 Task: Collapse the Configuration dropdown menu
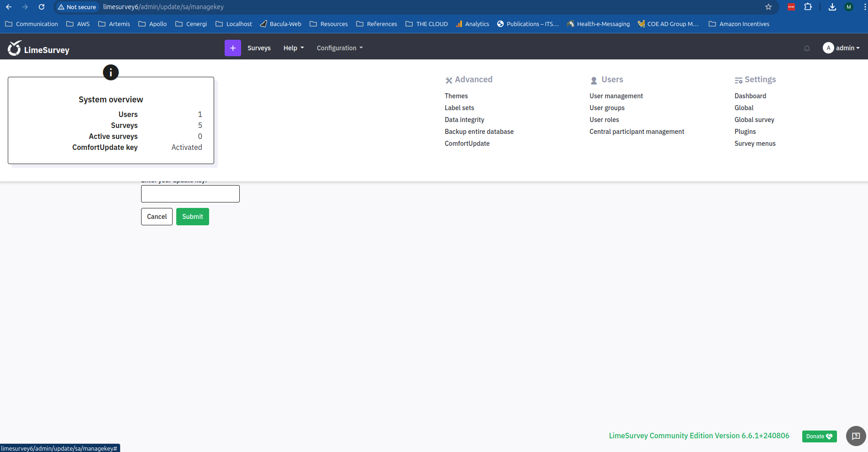tap(339, 48)
